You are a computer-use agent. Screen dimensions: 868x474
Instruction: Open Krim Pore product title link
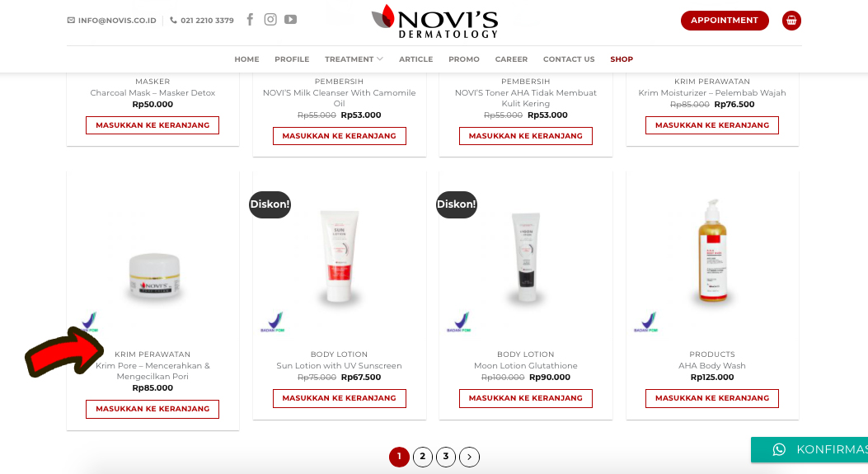coord(152,371)
